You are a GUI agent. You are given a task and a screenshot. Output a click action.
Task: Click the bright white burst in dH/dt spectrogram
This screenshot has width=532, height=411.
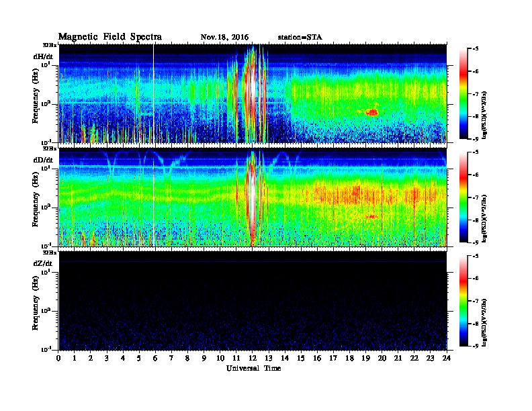coord(253,87)
